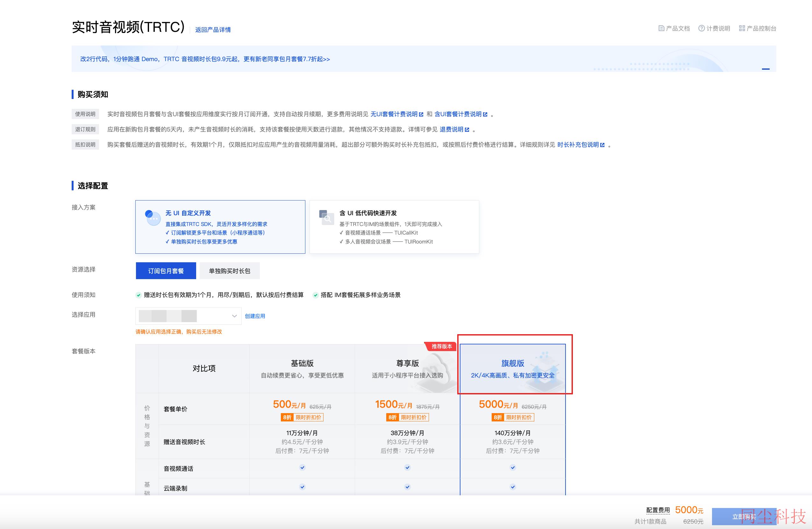The image size is (812, 529).
Task: Click the orange warning 请确认应用选择正确
Action: 179,332
